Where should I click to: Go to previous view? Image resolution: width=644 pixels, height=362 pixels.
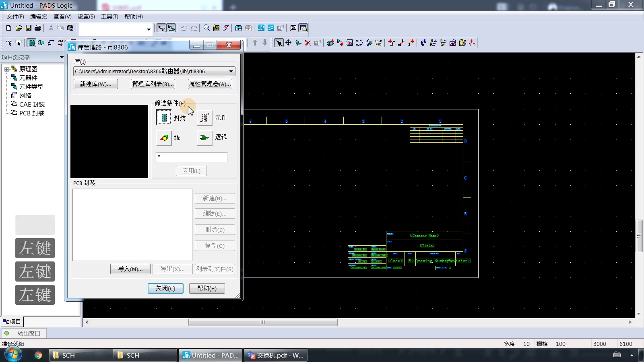[239, 28]
